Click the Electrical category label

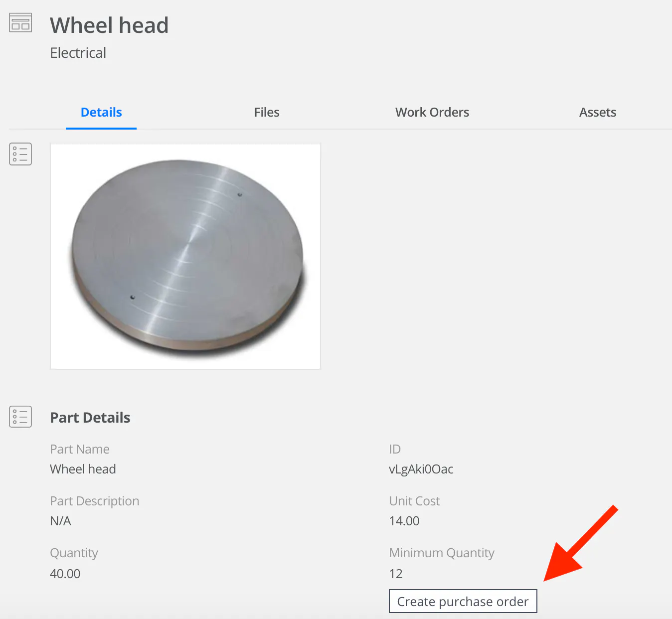pyautogui.click(x=78, y=53)
